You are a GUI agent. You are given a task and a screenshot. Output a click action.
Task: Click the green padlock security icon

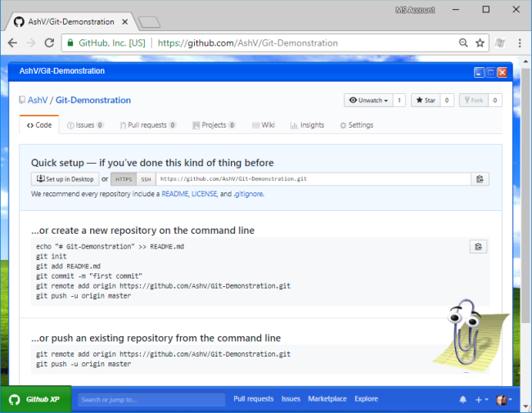pos(70,43)
